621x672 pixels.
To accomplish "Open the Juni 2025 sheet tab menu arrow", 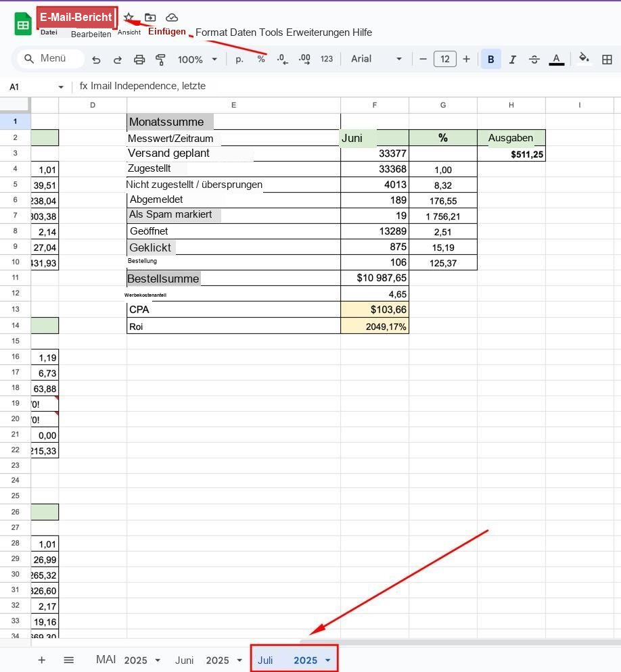I will (239, 661).
